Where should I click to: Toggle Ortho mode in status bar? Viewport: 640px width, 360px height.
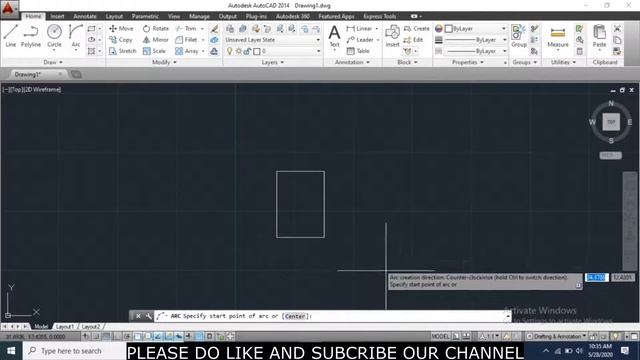point(117,336)
